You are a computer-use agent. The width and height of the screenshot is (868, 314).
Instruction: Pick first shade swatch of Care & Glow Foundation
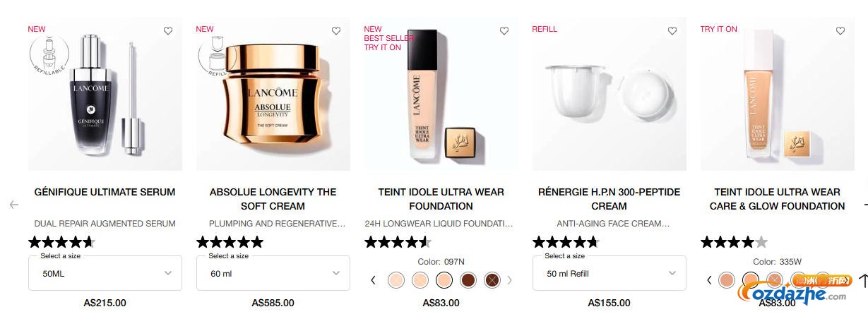click(727, 280)
